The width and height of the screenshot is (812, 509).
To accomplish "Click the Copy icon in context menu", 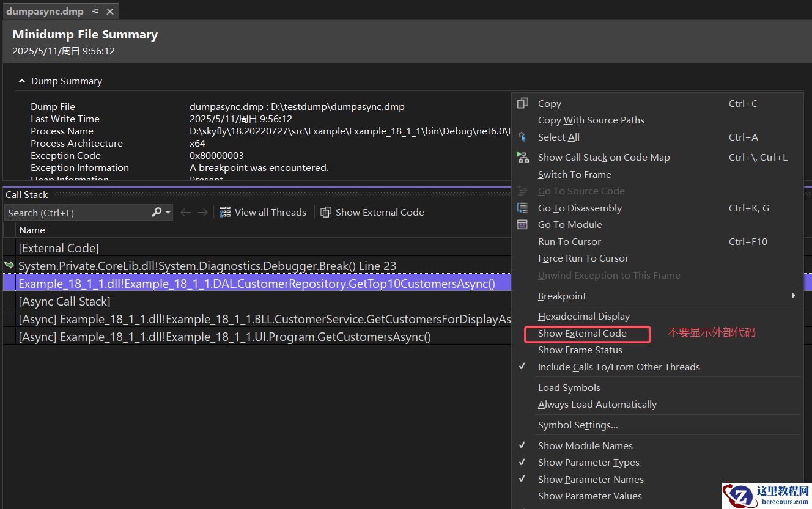I will [x=522, y=104].
